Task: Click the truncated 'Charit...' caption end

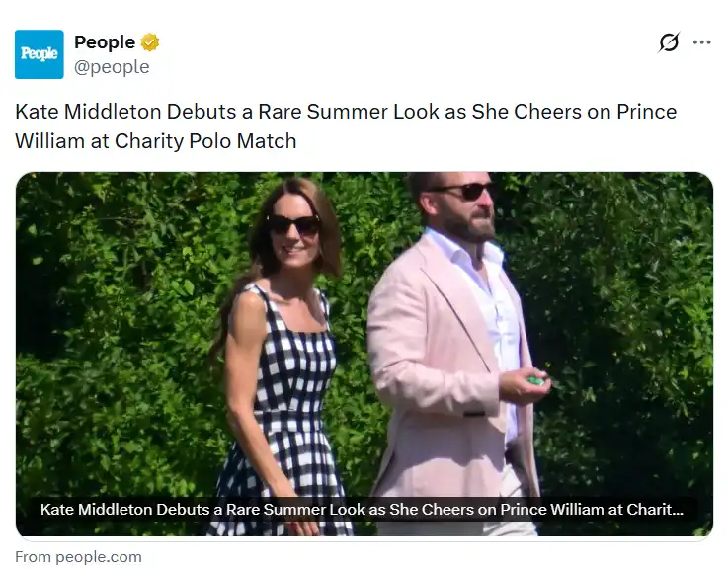Action: tap(655, 509)
